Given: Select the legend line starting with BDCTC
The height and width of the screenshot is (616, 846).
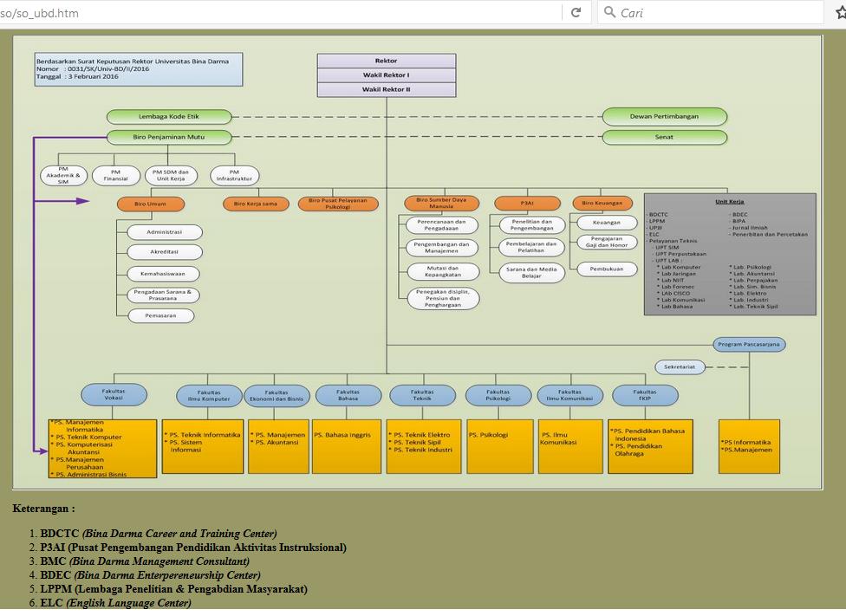Looking at the screenshot, I should (x=158, y=534).
